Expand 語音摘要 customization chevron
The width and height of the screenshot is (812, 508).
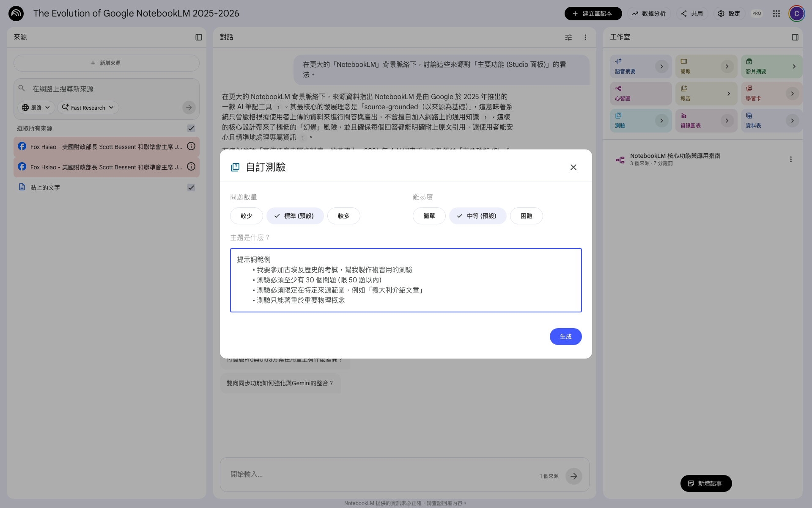pos(661,66)
